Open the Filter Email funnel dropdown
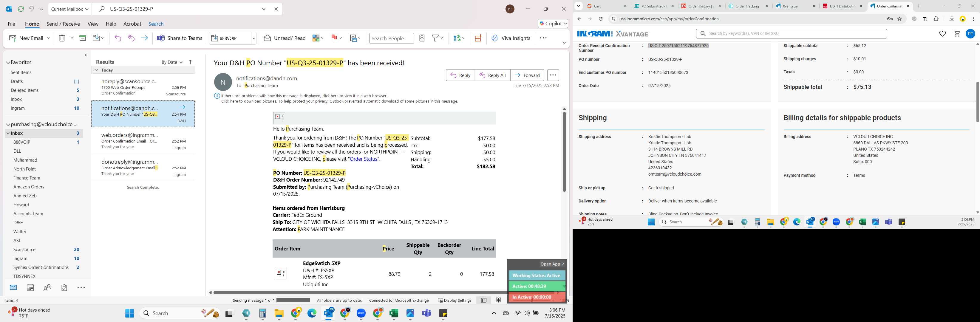 (438, 38)
